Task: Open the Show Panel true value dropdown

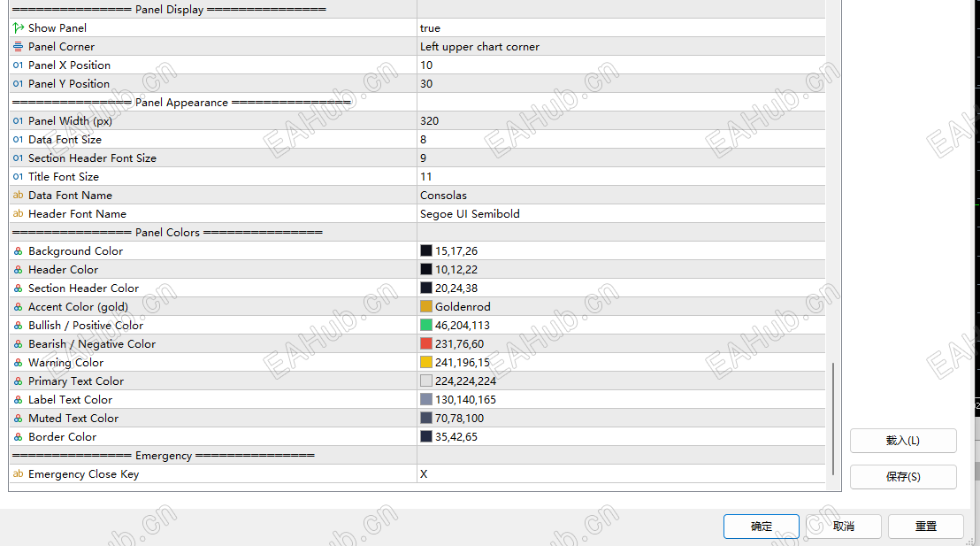Action: [x=621, y=28]
